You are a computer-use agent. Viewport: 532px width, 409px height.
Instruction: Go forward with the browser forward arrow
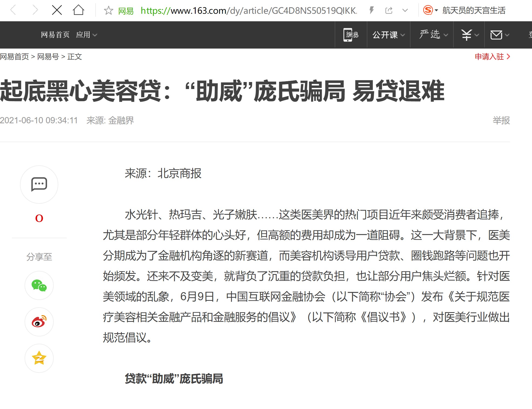(35, 10)
